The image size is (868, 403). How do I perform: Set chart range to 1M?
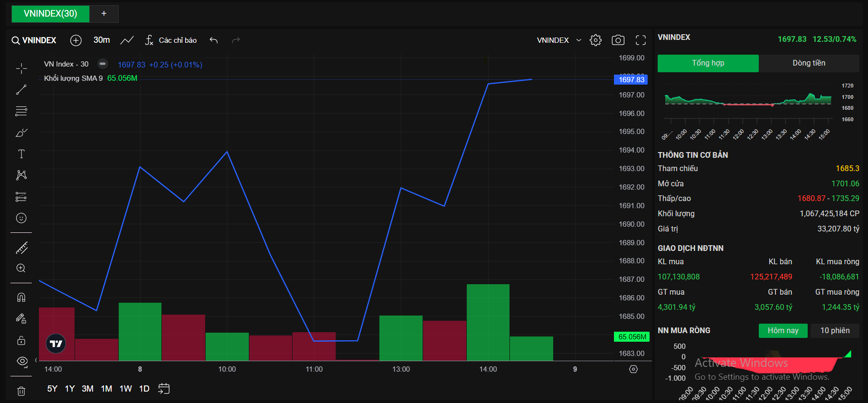(x=106, y=389)
